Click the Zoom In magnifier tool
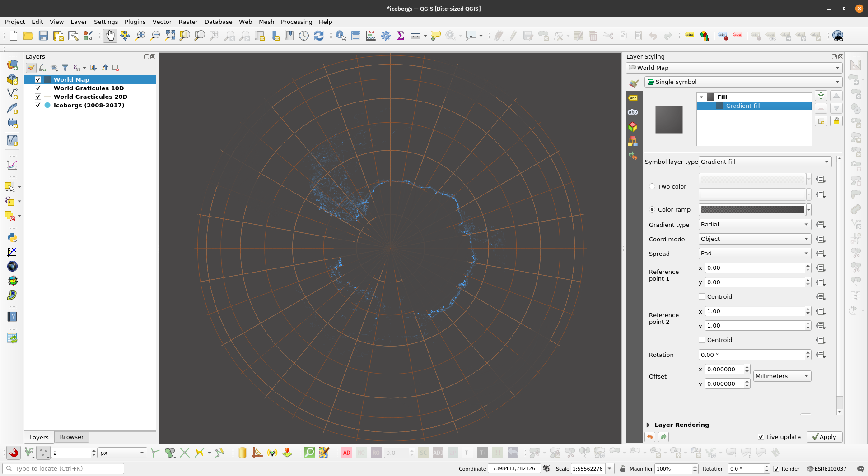This screenshot has width=868, height=476. coord(140,36)
